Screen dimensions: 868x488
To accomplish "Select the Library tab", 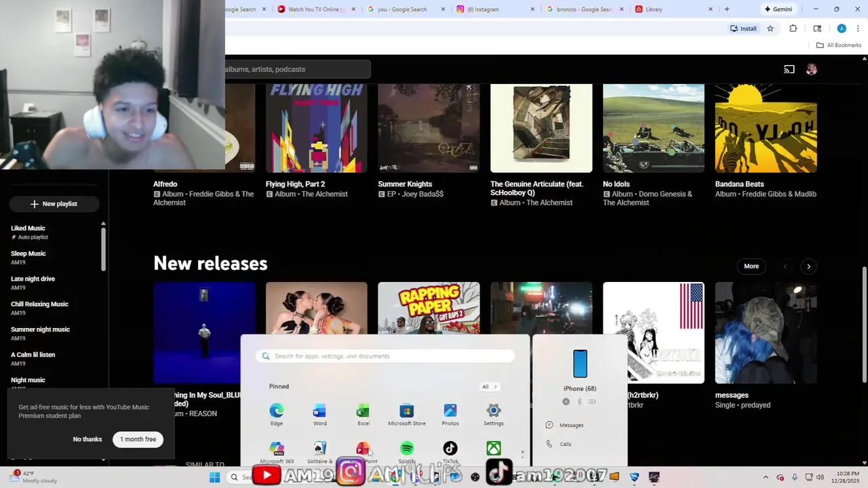I will pyautogui.click(x=674, y=9).
